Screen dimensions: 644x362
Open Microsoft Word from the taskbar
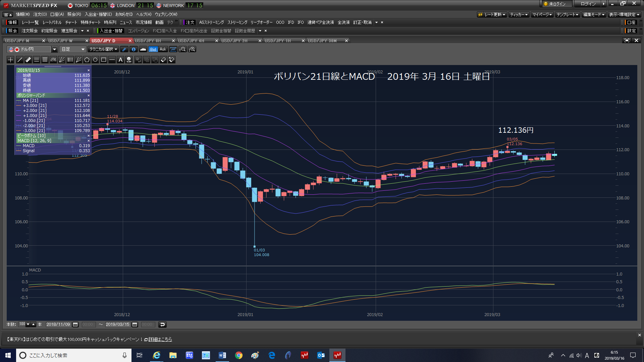[x=222, y=355]
